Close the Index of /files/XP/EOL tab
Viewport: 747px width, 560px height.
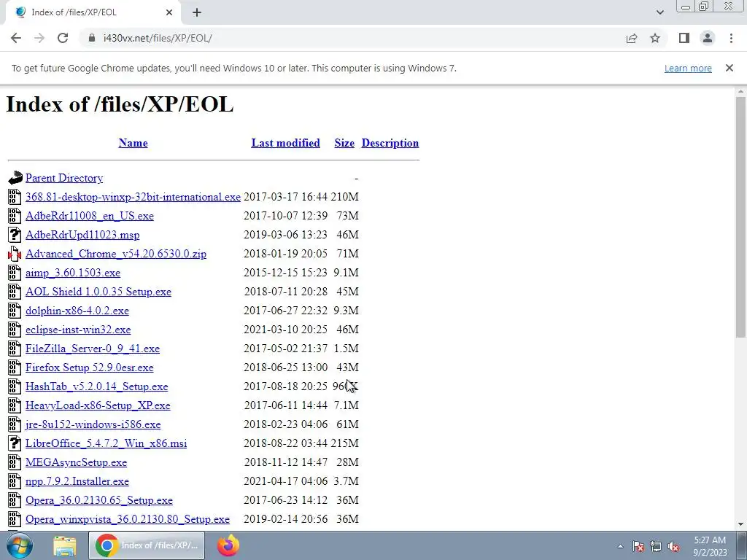click(x=169, y=12)
